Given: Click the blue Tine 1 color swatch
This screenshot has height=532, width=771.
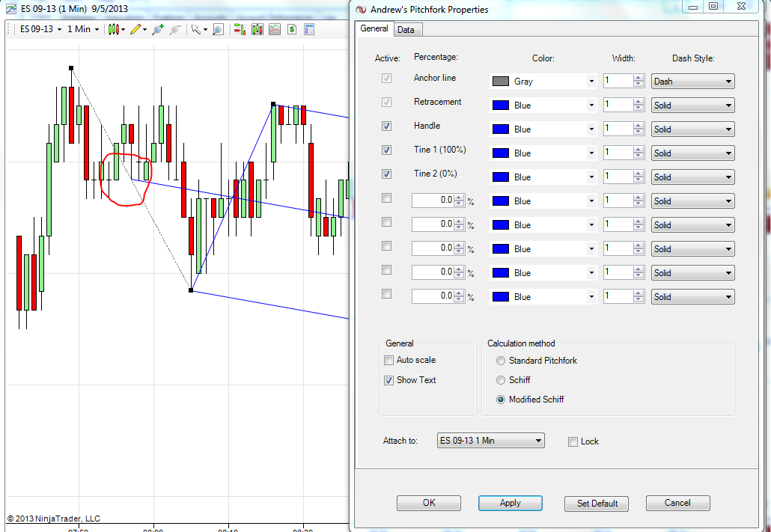Looking at the screenshot, I should 501,153.
